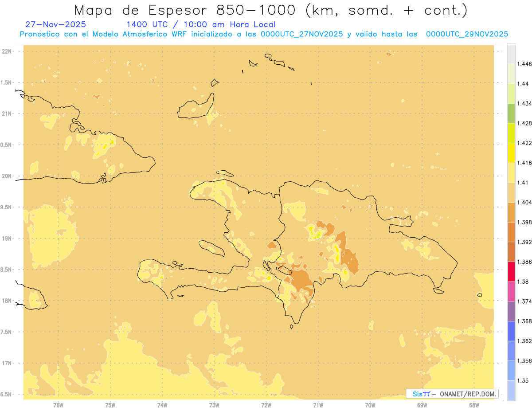Click the '1.392' colorbar value
Screen dimensions: 532x411
(525, 242)
